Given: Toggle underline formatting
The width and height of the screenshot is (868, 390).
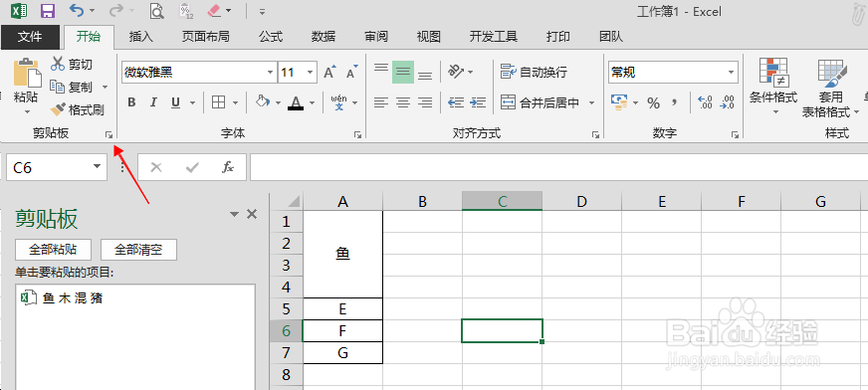Looking at the screenshot, I should 175,102.
